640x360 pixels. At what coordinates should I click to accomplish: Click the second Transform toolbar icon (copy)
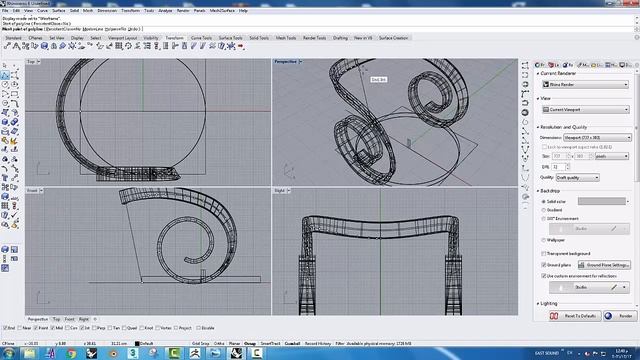(16, 46)
